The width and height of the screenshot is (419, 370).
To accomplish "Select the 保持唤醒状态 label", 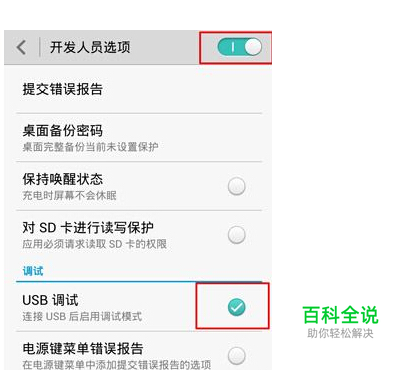I will (x=63, y=179).
